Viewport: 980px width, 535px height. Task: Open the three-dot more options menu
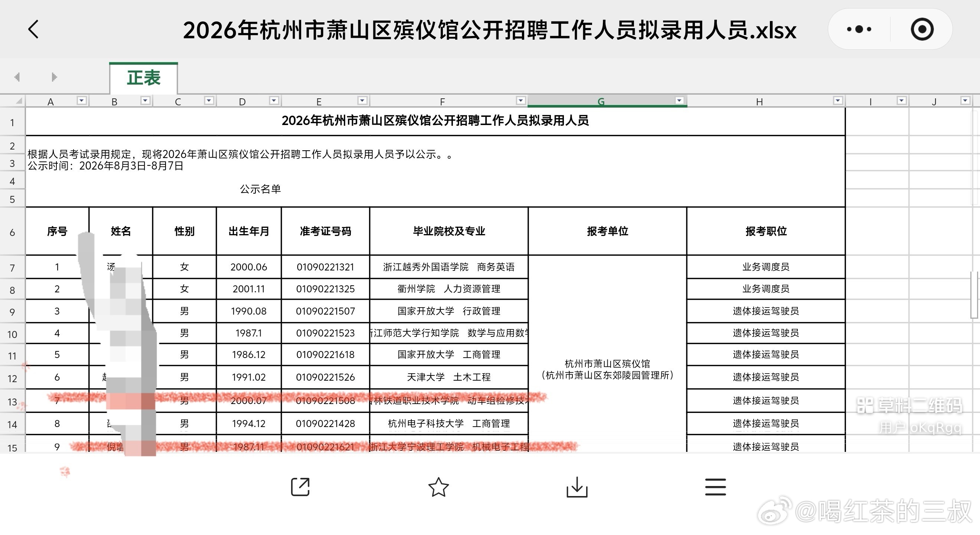point(859,29)
